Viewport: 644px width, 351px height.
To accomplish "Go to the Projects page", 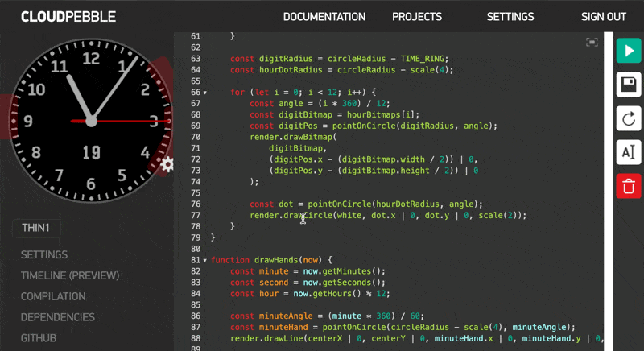I will [416, 16].
